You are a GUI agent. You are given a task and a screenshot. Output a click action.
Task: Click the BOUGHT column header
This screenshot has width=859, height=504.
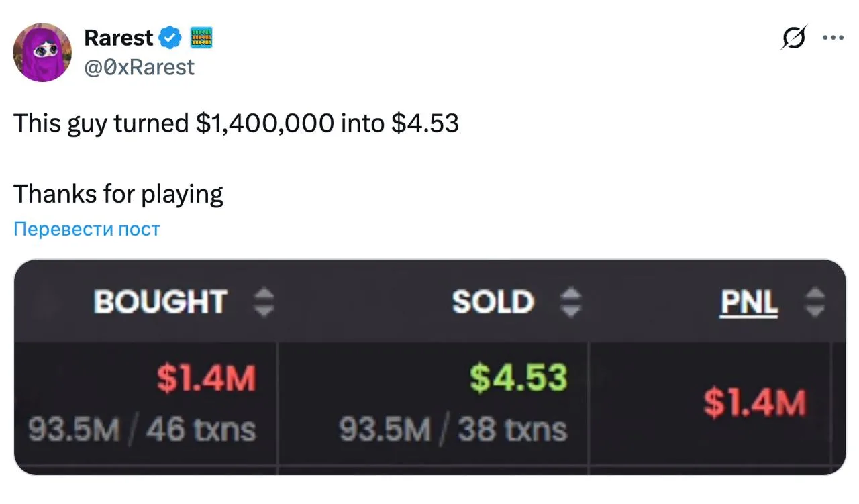[160, 302]
